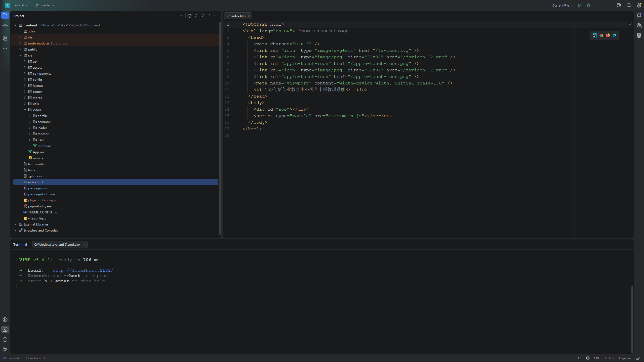Open the Structure tool window
This screenshot has height=362, width=644.
click(x=5, y=38)
